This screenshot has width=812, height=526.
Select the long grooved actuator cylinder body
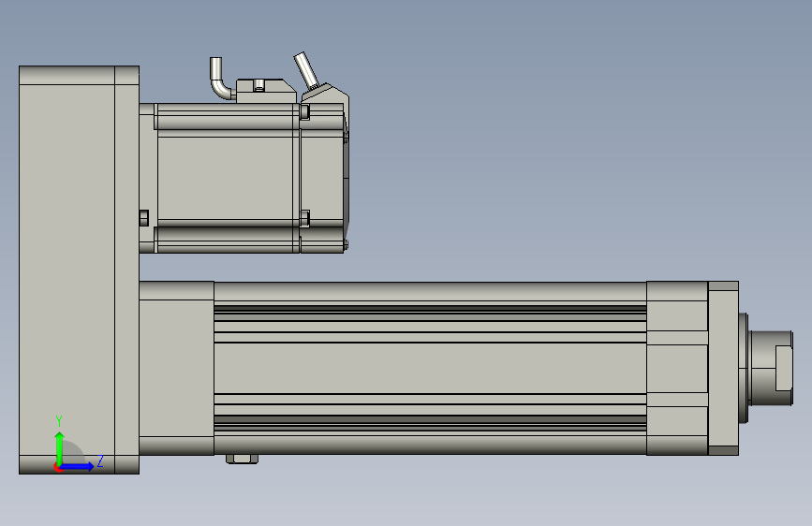click(430, 368)
